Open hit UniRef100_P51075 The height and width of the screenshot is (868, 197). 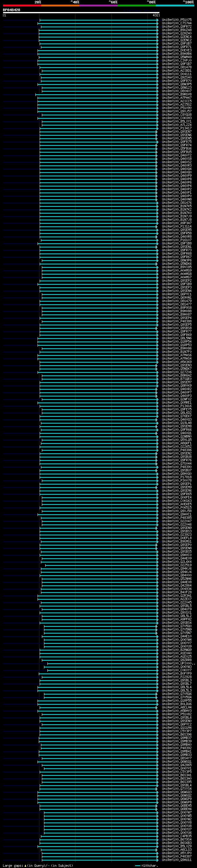click(x=177, y=20)
